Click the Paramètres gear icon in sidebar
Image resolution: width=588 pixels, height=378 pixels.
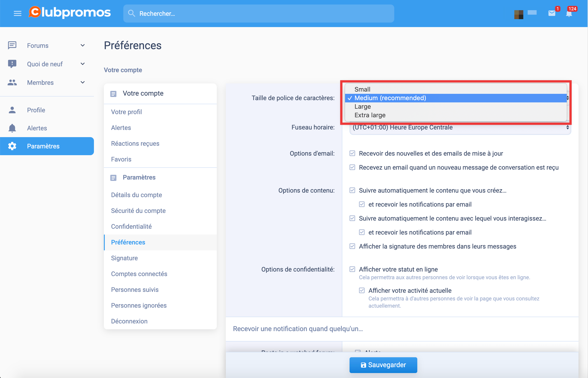12,146
